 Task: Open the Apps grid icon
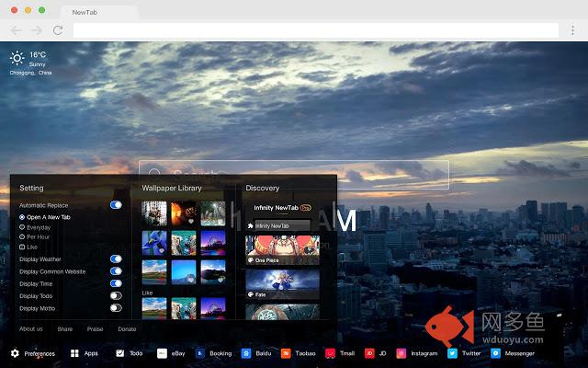(x=74, y=353)
